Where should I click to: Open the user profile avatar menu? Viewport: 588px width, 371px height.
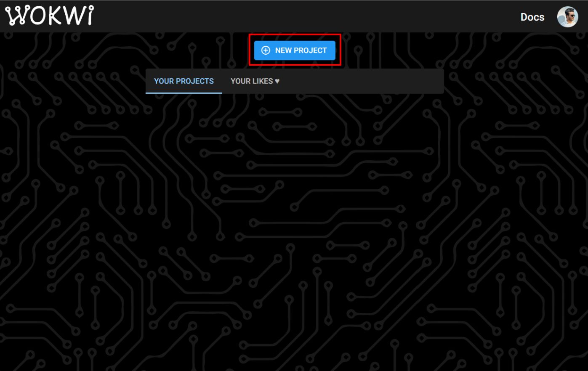(x=567, y=17)
